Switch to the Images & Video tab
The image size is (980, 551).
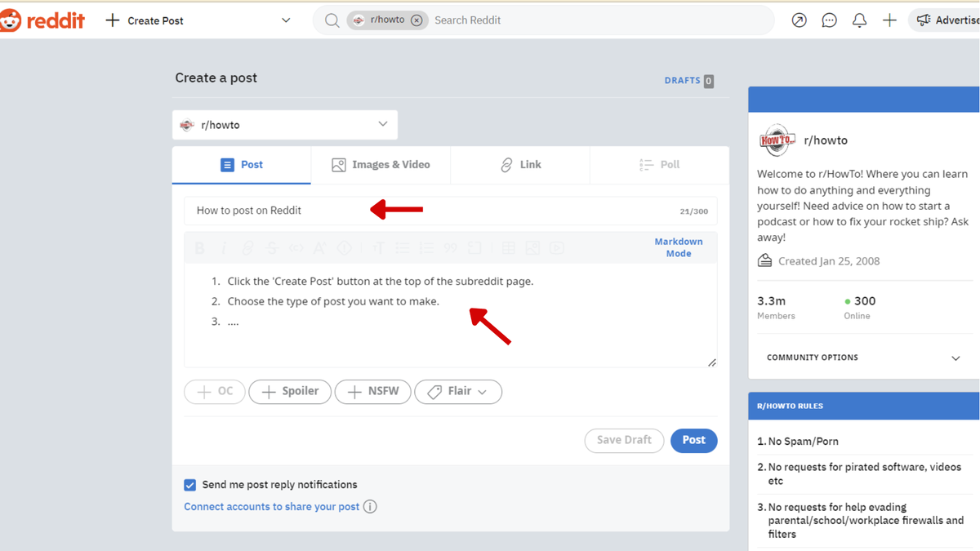pos(380,164)
